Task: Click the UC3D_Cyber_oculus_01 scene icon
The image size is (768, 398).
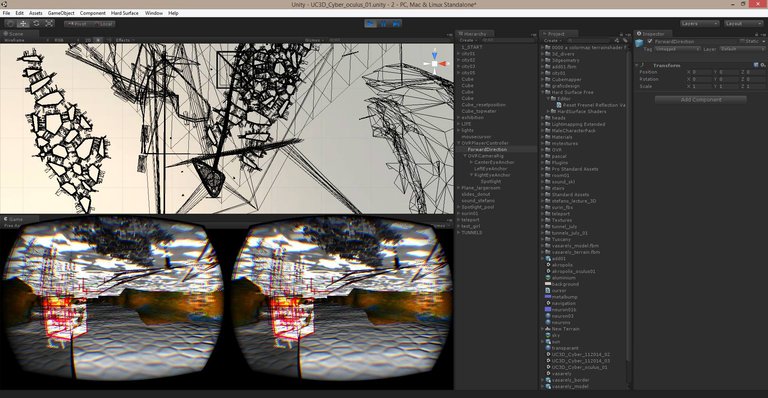Action: pyautogui.click(x=548, y=367)
